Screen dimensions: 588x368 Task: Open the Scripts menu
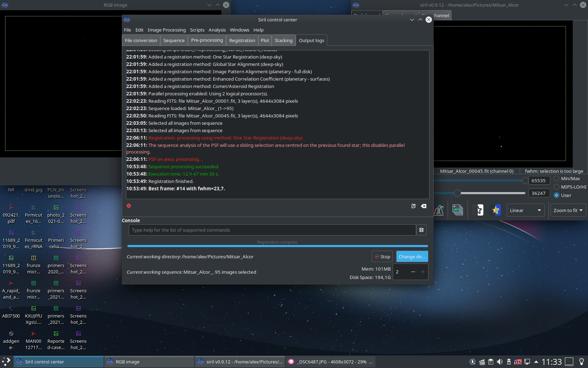click(x=197, y=30)
